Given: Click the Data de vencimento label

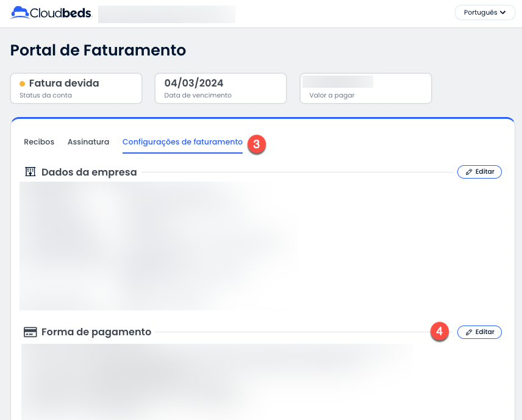Looking at the screenshot, I should tap(198, 95).
